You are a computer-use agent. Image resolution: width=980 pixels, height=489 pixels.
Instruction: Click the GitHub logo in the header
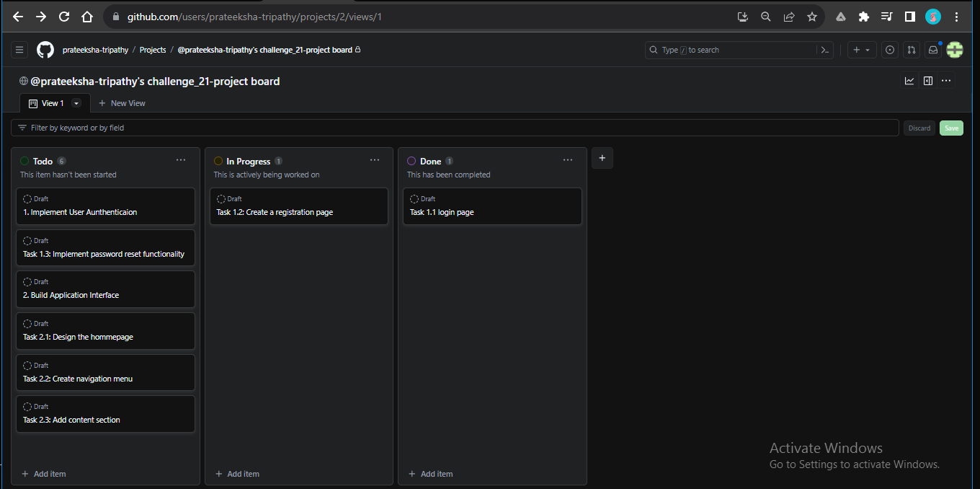(45, 50)
